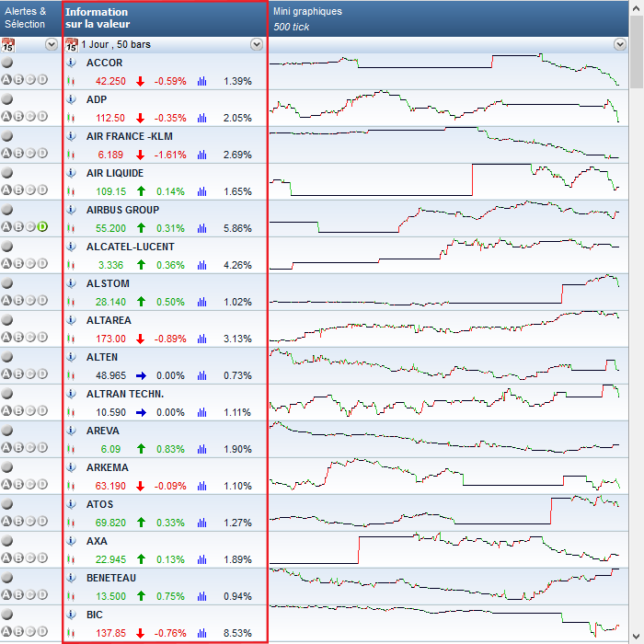Toggle selection A for AREVA

coord(6,447)
